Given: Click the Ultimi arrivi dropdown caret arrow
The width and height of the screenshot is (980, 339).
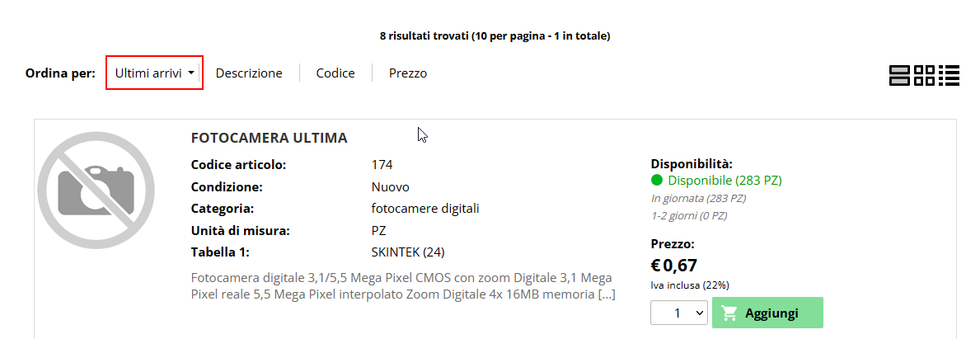Looking at the screenshot, I should pos(190,73).
